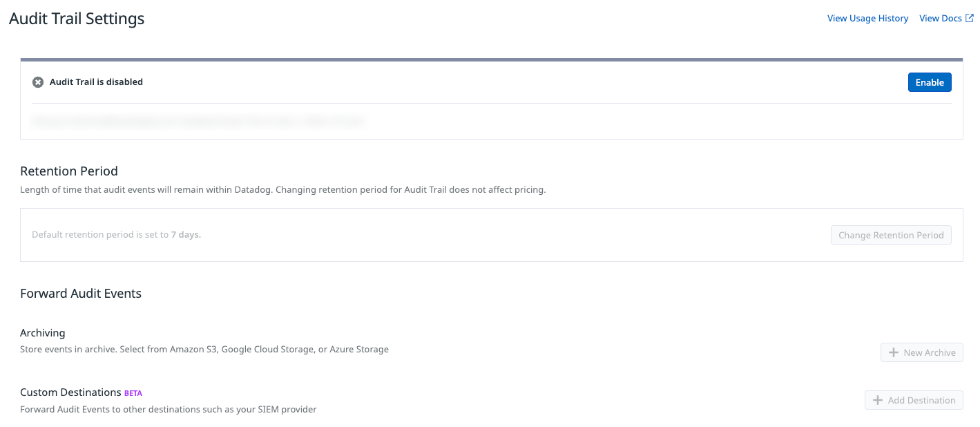
Task: Click the external link icon beside View Docs
Action: (969, 18)
